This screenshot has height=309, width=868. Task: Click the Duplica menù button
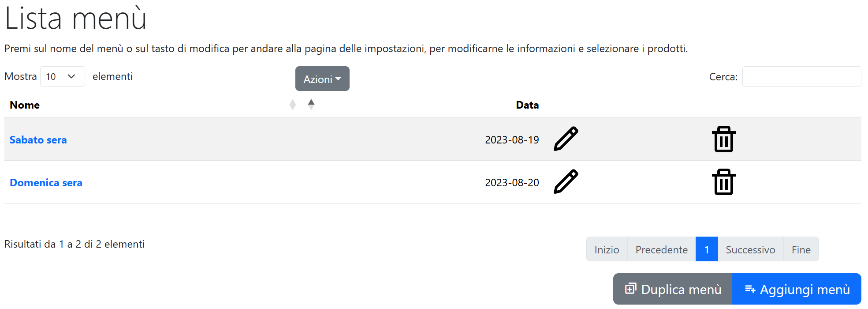[673, 289]
